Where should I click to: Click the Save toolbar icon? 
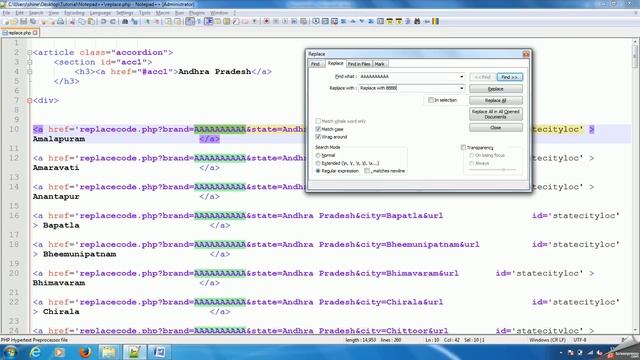click(23, 21)
